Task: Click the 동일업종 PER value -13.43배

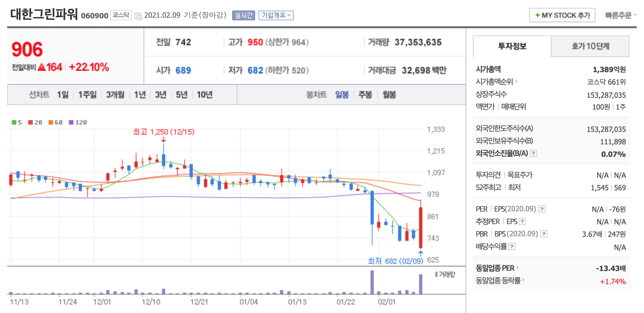Action: (x=611, y=268)
